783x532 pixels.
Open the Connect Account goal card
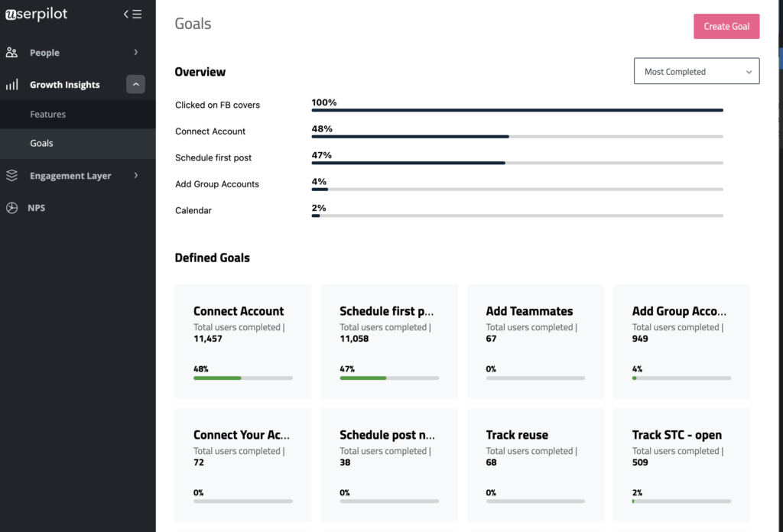(x=242, y=341)
